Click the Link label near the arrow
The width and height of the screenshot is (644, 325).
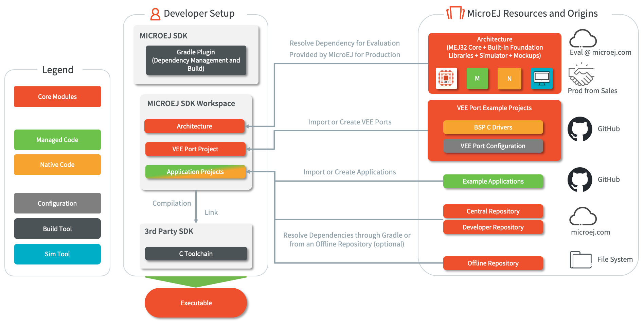211,212
